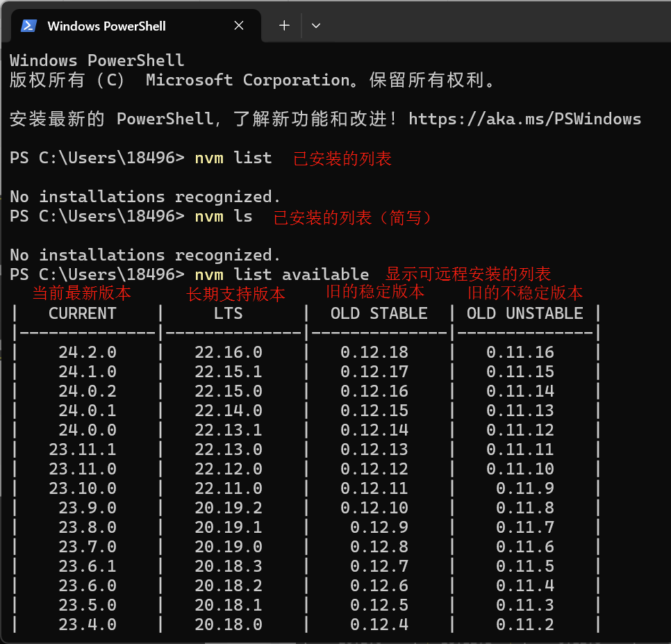Click LTS version 20.19.2
Viewport: 671px width, 644px height.
(228, 508)
